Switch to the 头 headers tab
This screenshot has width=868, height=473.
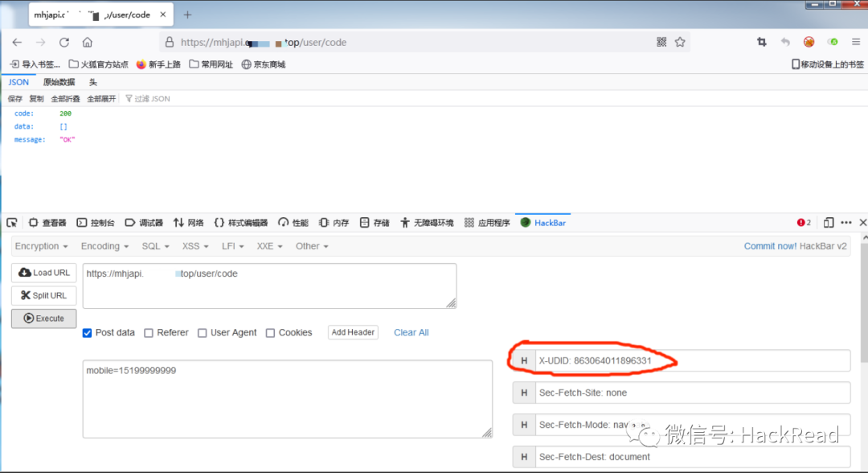click(93, 82)
